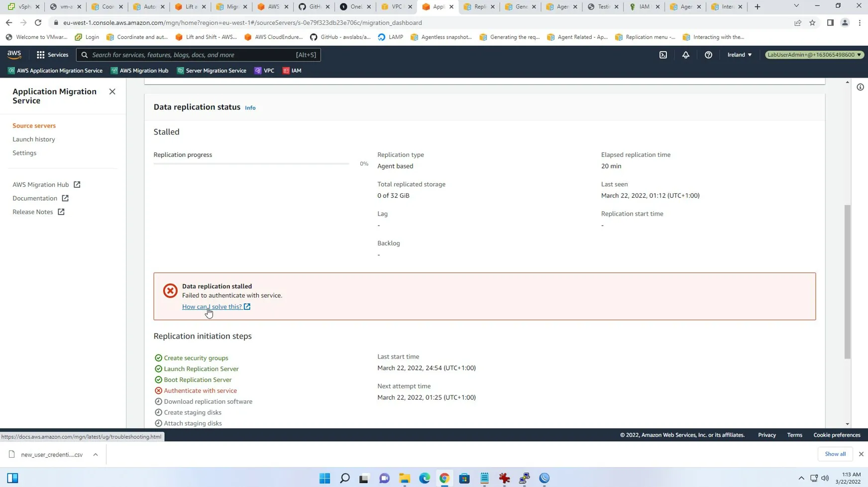Switch to Chrome in the taskbar
The width and height of the screenshot is (868, 487).
tap(444, 478)
